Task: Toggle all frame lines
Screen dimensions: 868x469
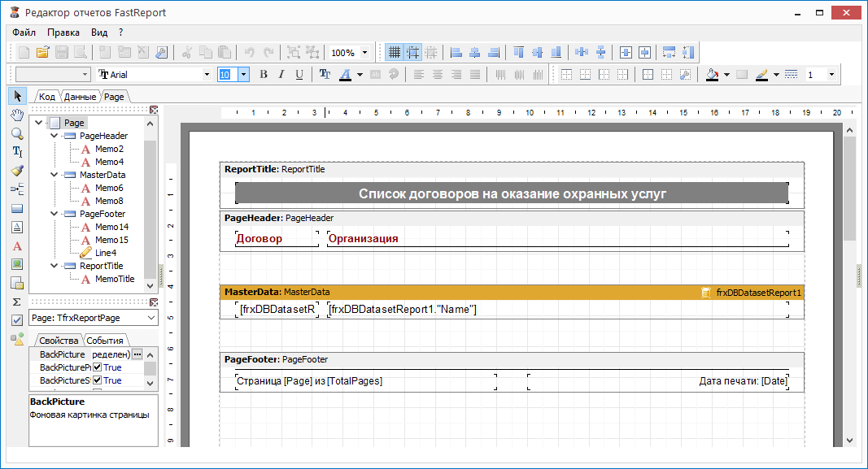Action: point(648,74)
